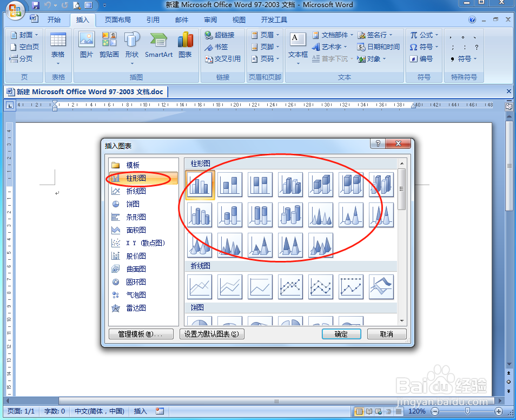The image size is (516, 420).
Task: Select the 饼图 category in chart dialog
Action: click(132, 204)
